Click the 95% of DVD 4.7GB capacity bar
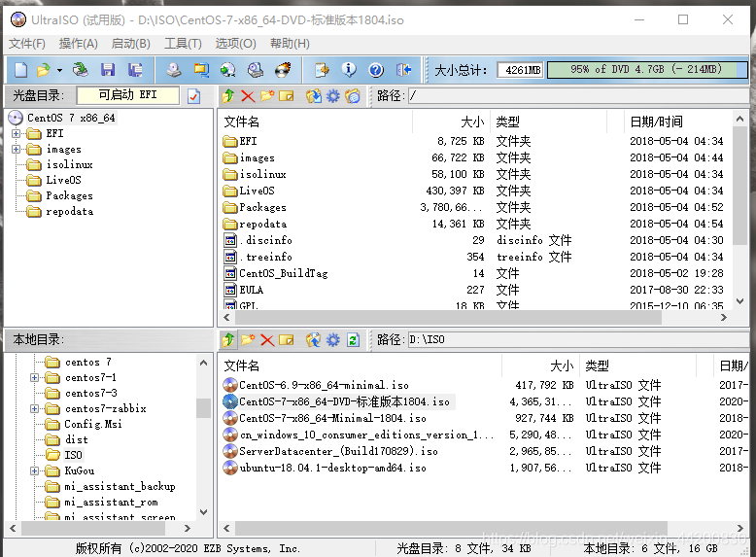756x557 pixels. (646, 69)
